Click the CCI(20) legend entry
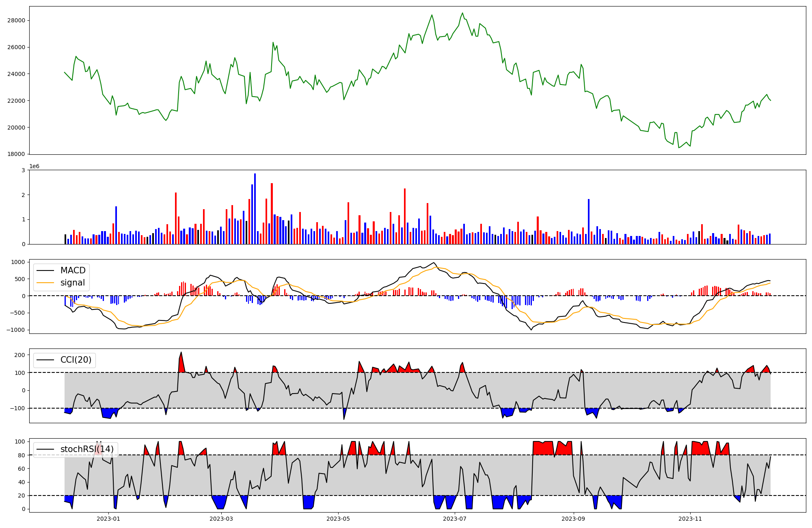Image resolution: width=812 pixels, height=528 pixels. 76,360
